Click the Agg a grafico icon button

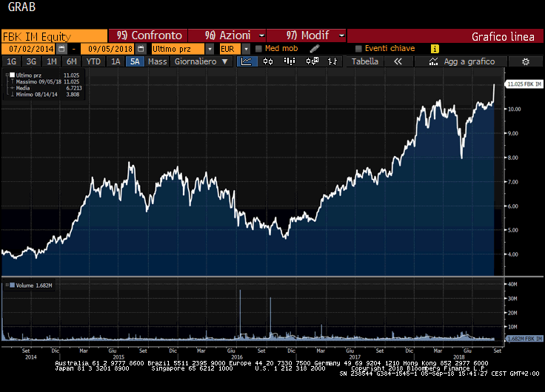click(x=434, y=62)
